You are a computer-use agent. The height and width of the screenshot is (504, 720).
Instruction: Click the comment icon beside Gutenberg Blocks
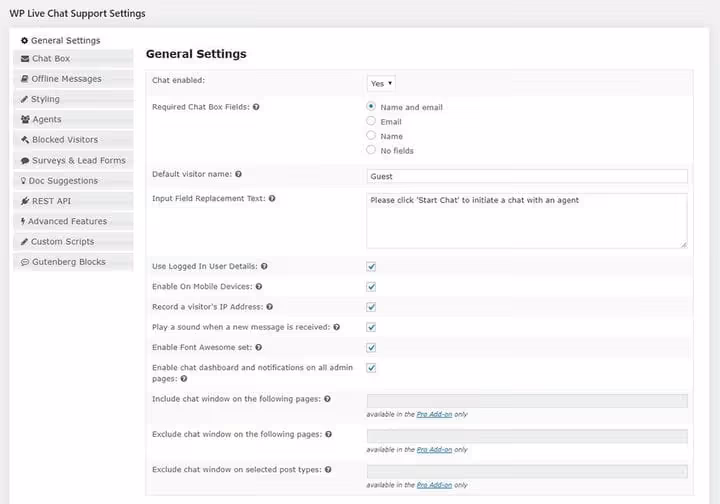[x=25, y=262]
